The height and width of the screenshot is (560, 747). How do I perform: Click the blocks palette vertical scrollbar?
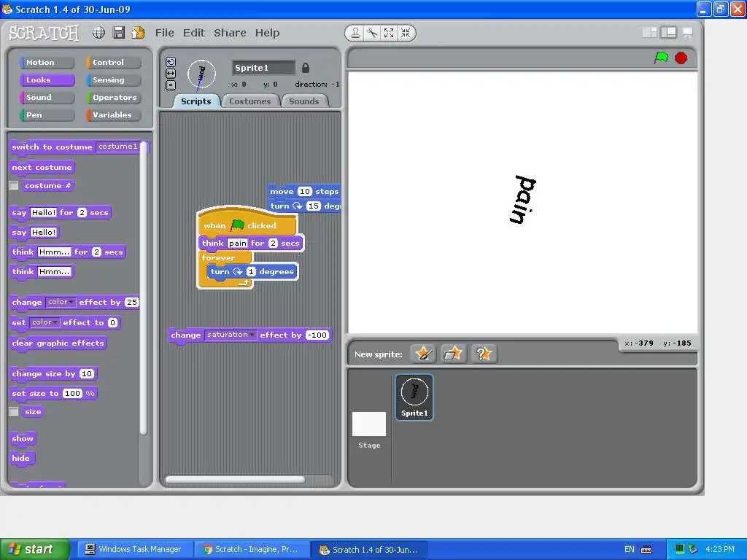point(143,289)
